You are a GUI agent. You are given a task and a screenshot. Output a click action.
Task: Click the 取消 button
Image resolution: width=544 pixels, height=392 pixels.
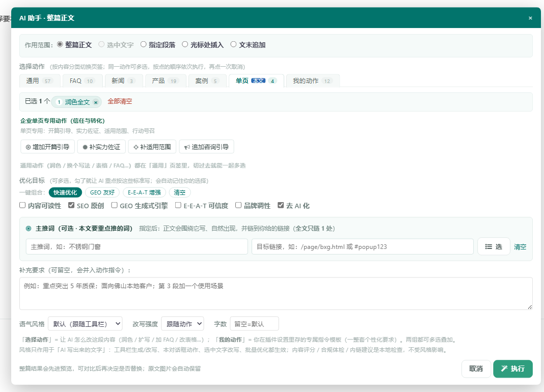(476, 369)
